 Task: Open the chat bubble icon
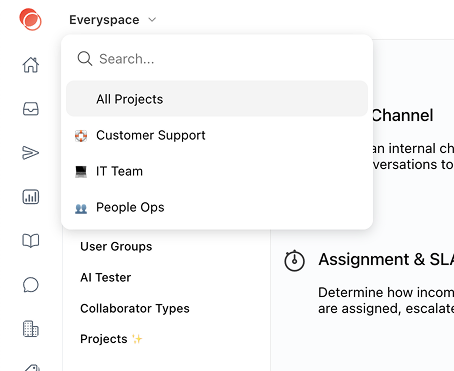pyautogui.click(x=31, y=285)
